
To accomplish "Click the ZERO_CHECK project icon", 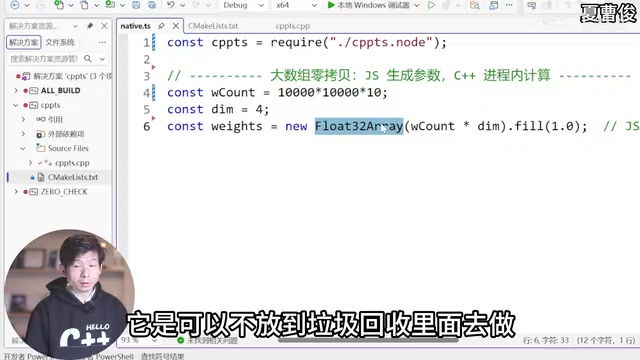I will [33, 191].
